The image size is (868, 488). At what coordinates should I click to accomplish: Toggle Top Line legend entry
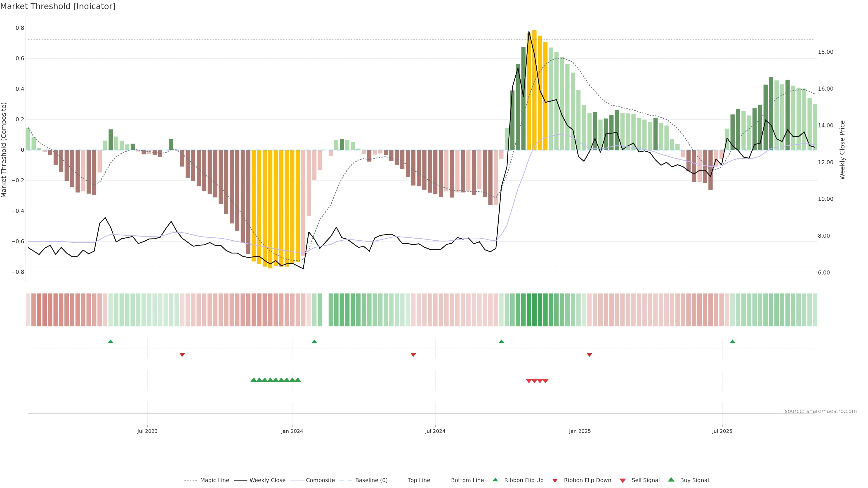[419, 480]
